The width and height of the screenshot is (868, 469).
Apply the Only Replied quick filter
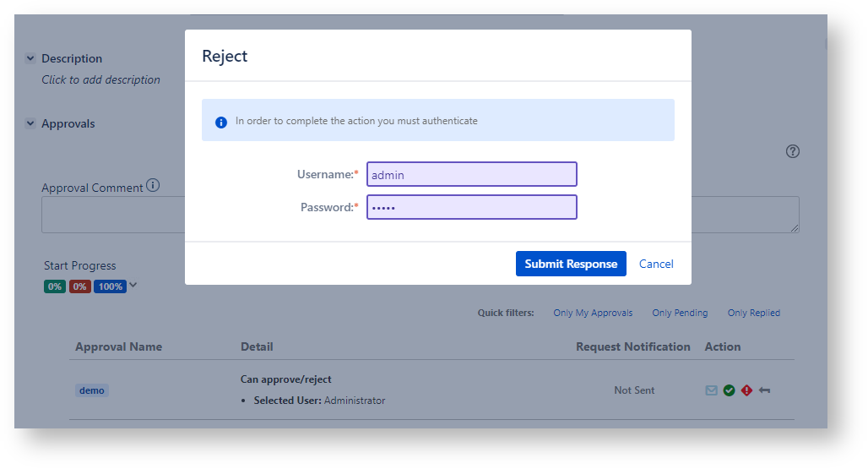click(753, 313)
